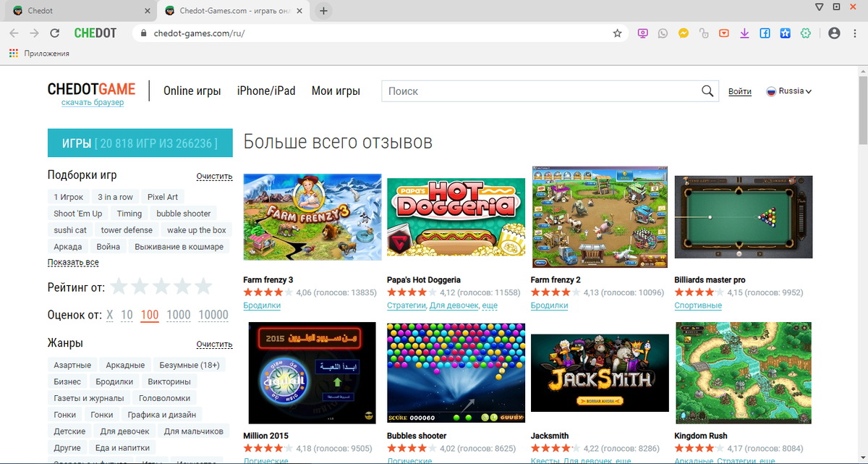This screenshot has width=868, height=464.
Task: Open the green gear extension icon
Action: tap(806, 33)
